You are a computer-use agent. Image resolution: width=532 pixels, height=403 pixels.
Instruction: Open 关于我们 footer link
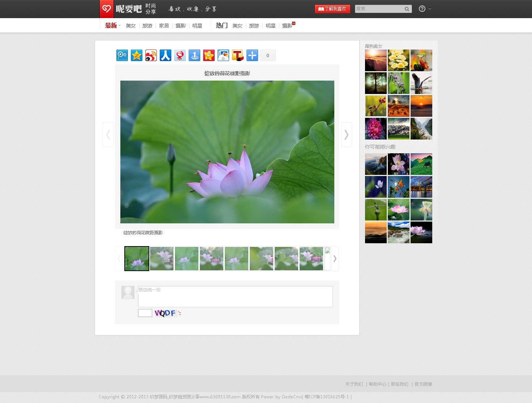[x=354, y=384]
